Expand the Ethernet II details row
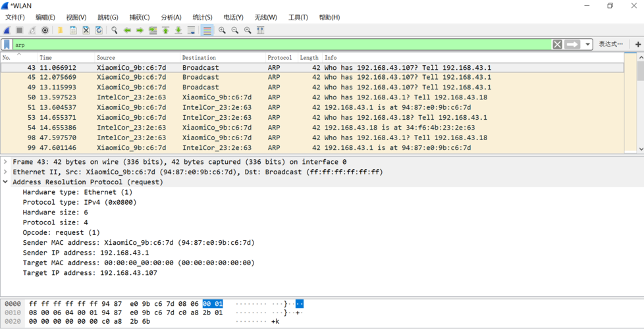 pos(6,172)
